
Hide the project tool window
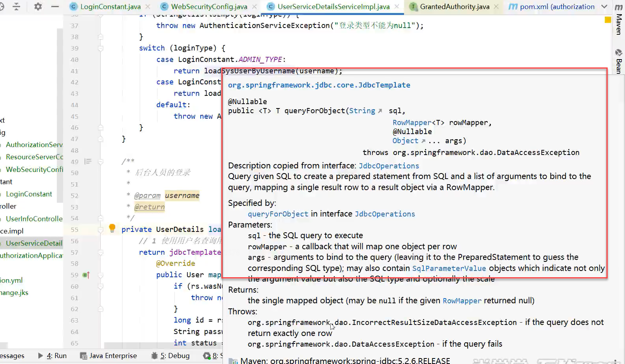pos(55,6)
